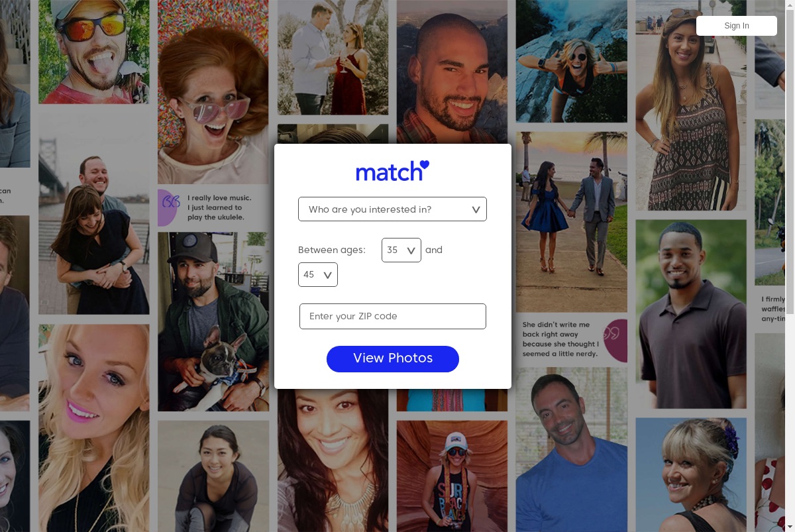The height and width of the screenshot is (532, 795).
Task: Click the ZIP code input field
Action: pos(393,316)
